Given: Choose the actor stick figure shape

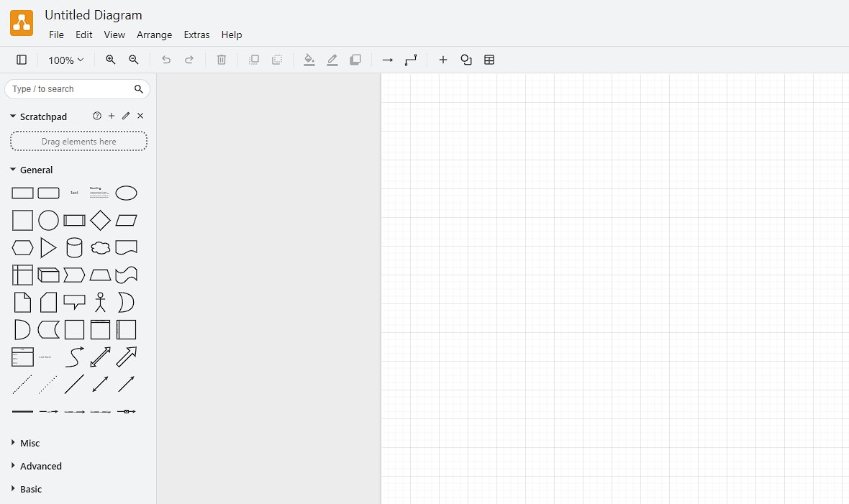Looking at the screenshot, I should coord(100,303).
